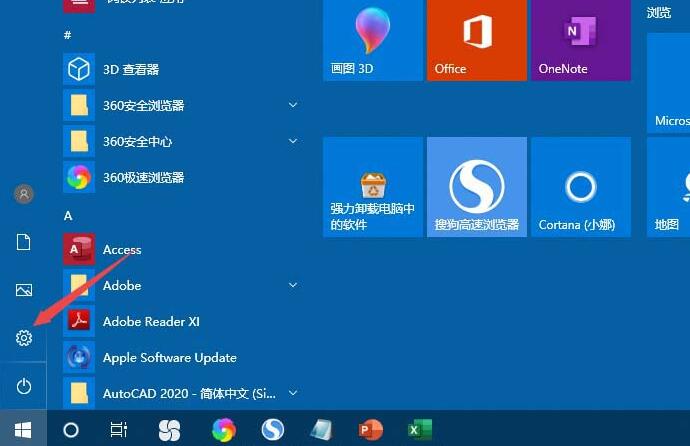
Task: Expand the AutoCAD 2020 folder chevron
Action: [293, 393]
